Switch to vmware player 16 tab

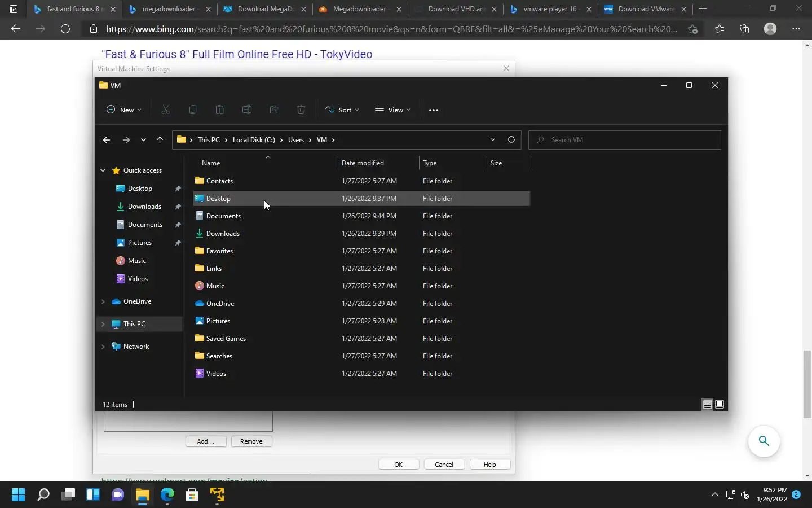click(x=550, y=9)
